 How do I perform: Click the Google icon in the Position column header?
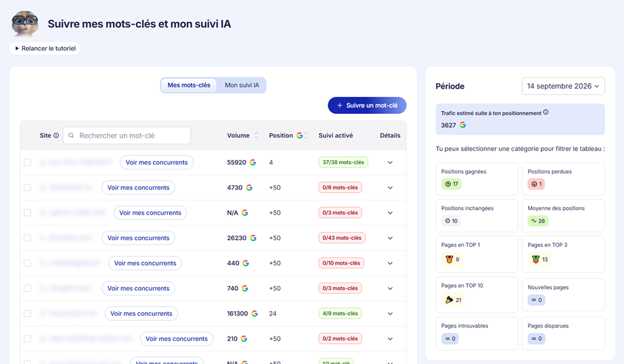300,136
